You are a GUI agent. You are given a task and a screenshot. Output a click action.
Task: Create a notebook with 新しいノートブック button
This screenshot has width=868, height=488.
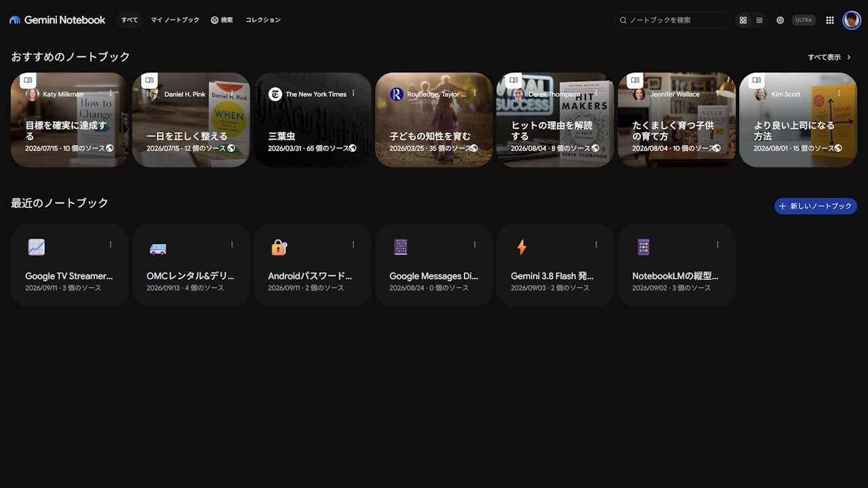(816, 206)
